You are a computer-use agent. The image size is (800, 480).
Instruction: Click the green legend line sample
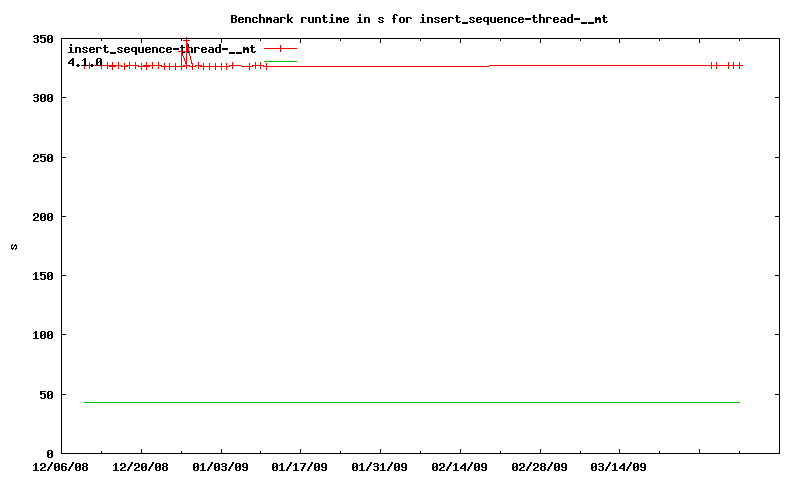click(281, 62)
